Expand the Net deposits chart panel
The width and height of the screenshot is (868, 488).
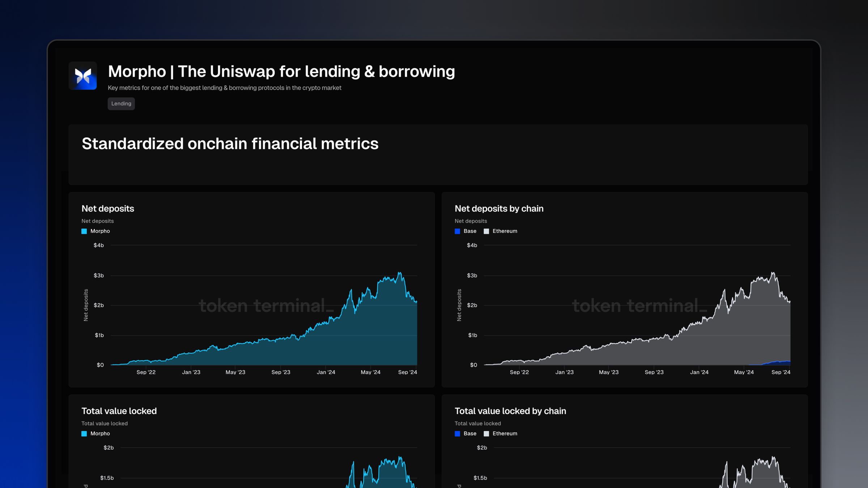108,209
